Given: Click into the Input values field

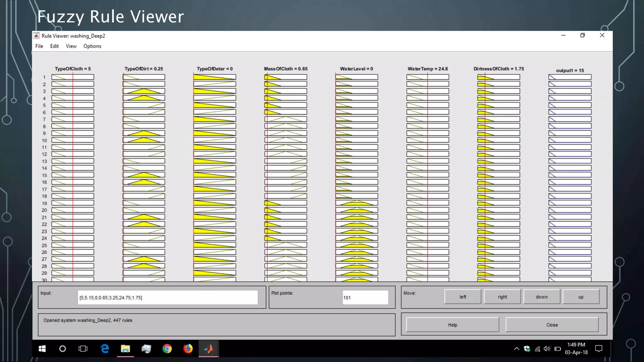Looking at the screenshot, I should [x=168, y=297].
